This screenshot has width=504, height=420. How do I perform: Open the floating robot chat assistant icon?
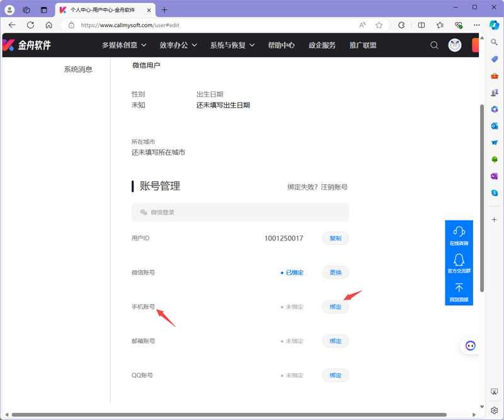[x=470, y=345]
